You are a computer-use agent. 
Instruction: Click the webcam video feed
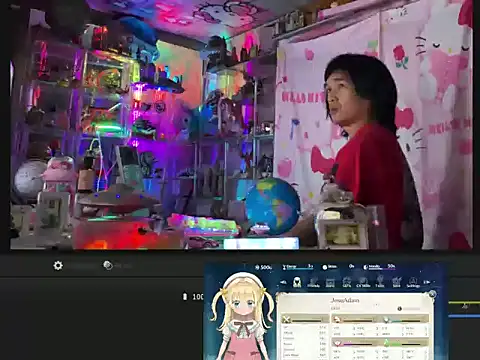(x=241, y=125)
